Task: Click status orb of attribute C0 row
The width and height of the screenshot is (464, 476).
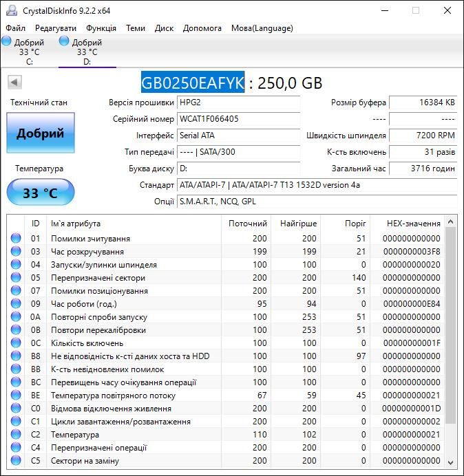Action: 16,409
